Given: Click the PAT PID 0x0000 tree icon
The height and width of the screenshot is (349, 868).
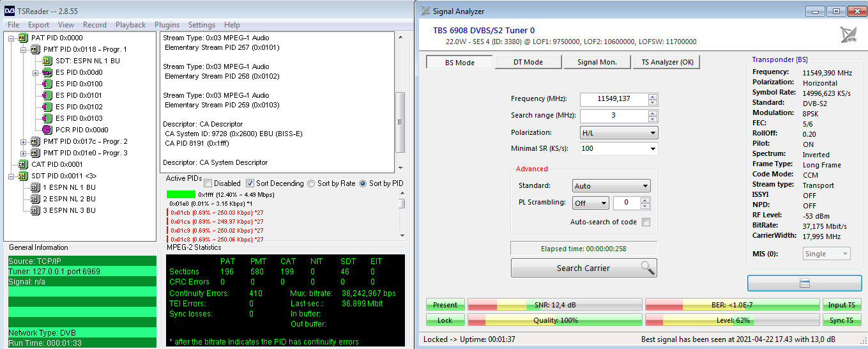Looking at the screenshot, I should coord(24,38).
